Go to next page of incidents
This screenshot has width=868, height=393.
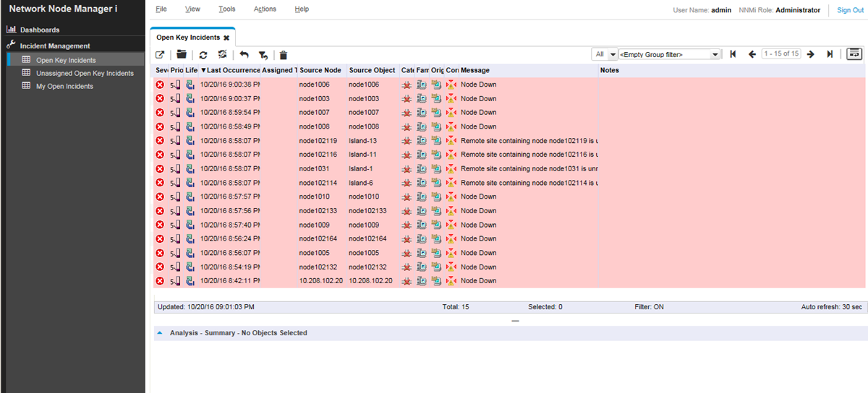point(810,54)
